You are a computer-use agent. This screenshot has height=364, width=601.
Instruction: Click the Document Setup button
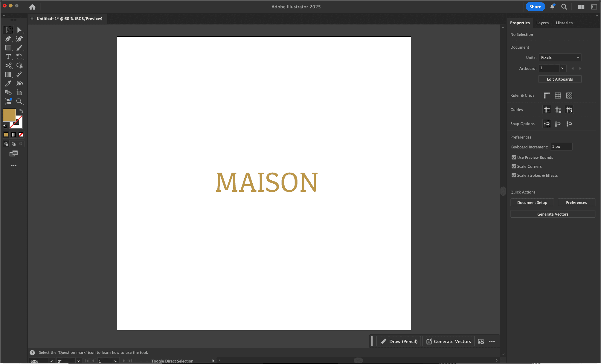532,202
